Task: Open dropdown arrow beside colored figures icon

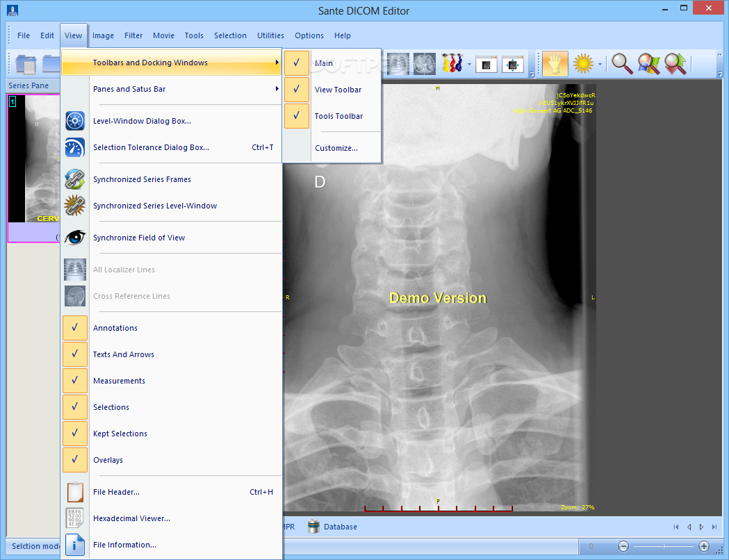Action: coord(469,64)
